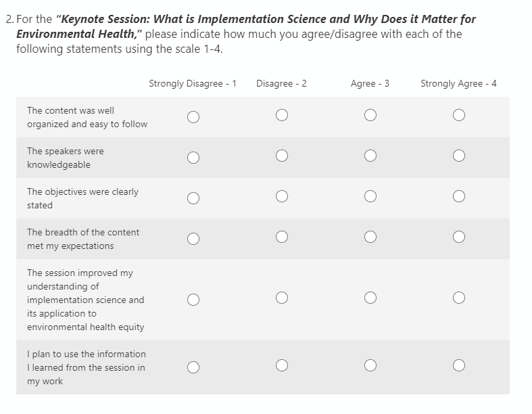Image resolution: width=532 pixels, height=414 pixels.
Task: Select Strongly Disagree for plan to use information
Action: tap(193, 367)
